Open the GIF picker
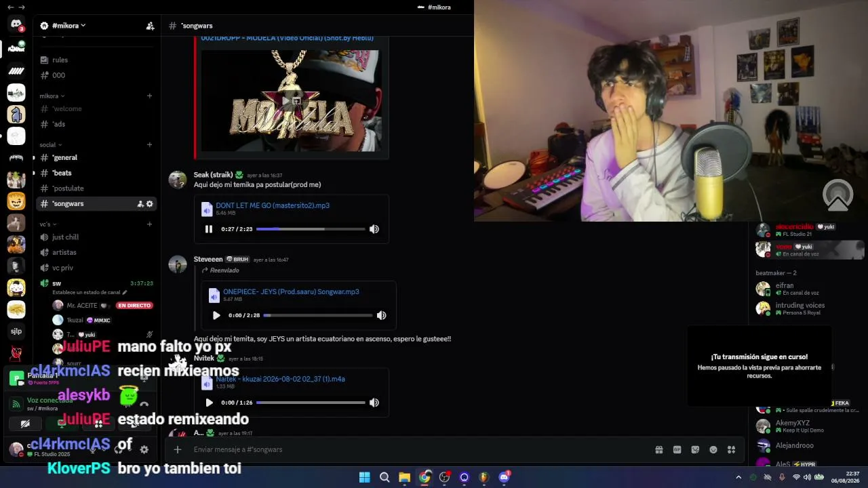The image size is (868, 488). (677, 449)
